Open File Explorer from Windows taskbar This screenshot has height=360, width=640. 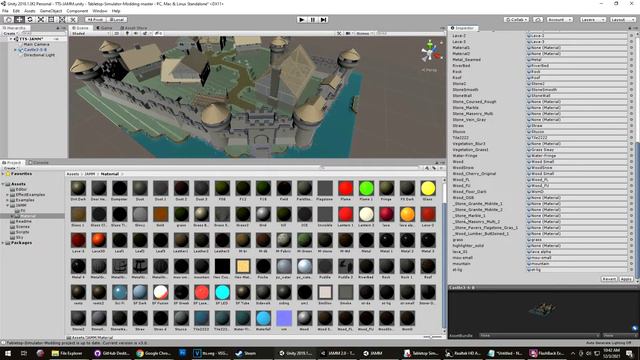coord(68,353)
